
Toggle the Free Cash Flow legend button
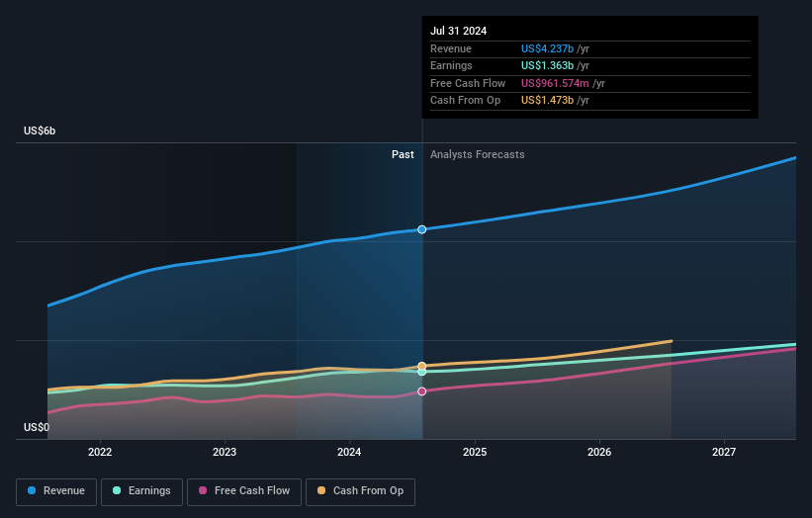pos(244,491)
